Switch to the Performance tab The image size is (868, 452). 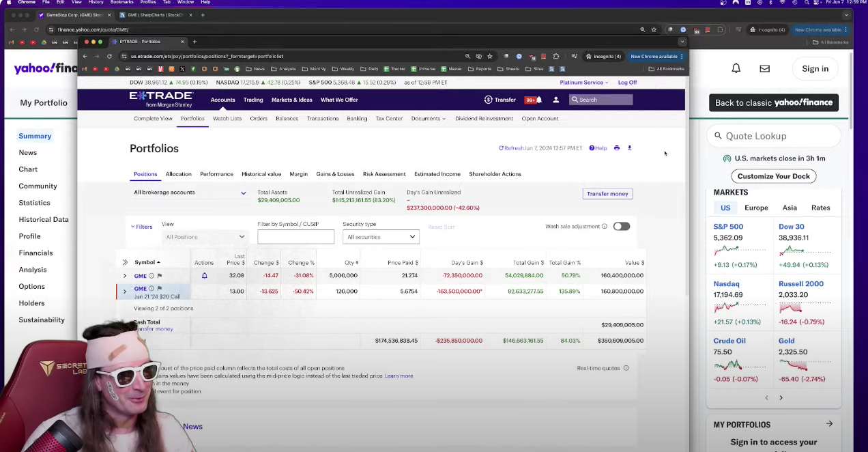point(216,174)
